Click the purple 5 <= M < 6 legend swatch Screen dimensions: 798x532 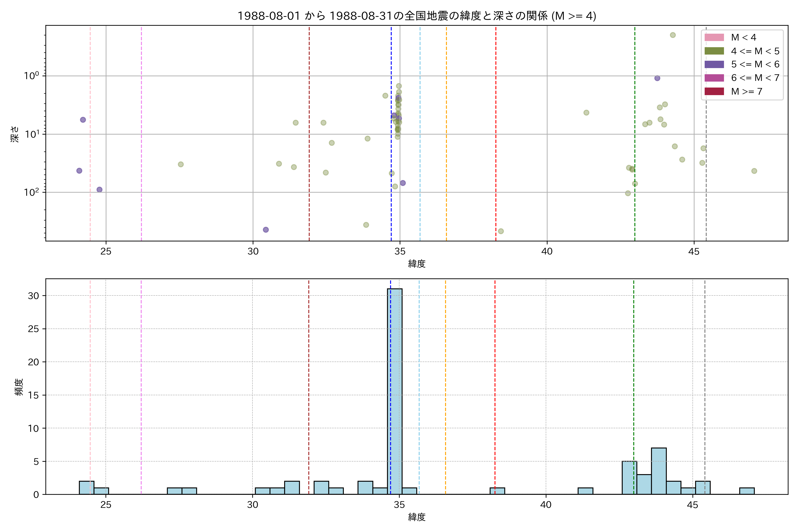pos(714,64)
